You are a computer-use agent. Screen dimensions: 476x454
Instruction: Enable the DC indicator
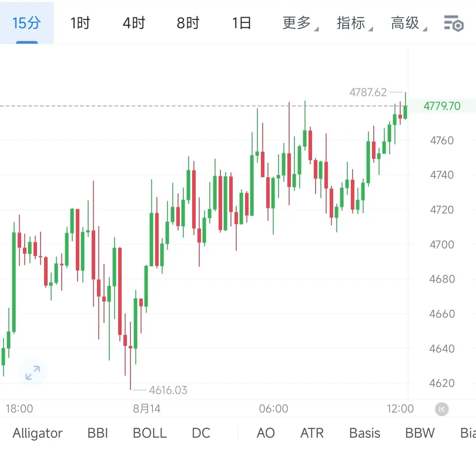201,433
